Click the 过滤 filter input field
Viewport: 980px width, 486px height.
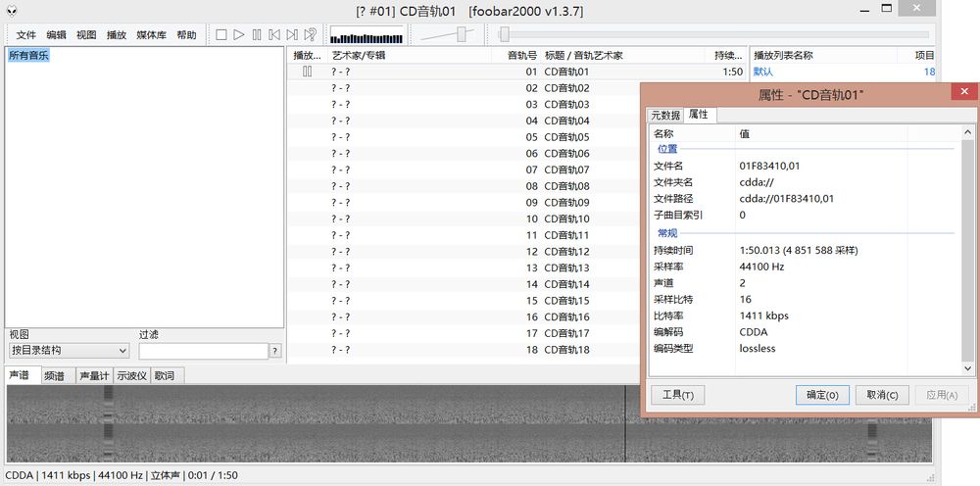point(203,351)
